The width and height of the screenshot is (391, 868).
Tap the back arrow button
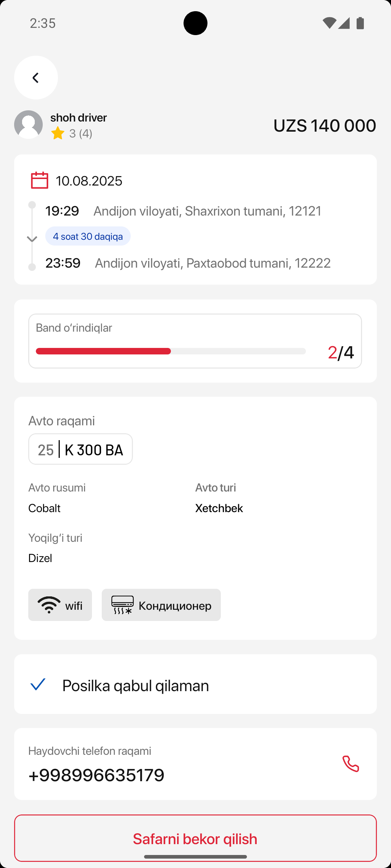pos(36,78)
